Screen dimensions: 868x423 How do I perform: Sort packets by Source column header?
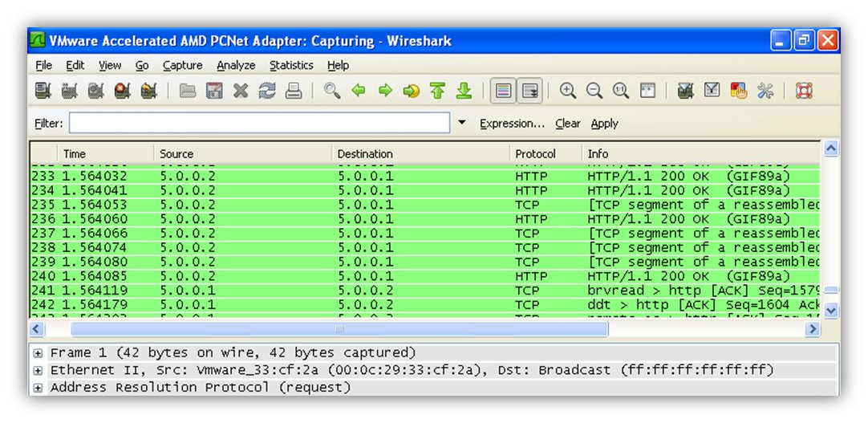[x=242, y=153]
